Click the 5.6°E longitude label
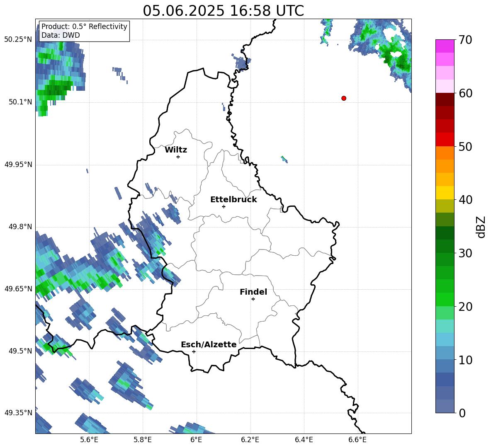Screen dimensions: 491x448 pos(89,440)
